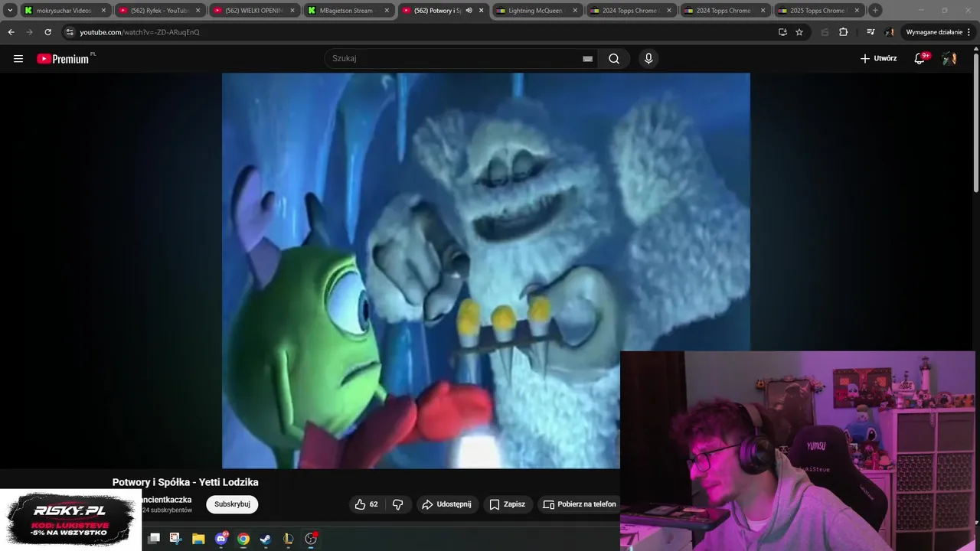Open Google Chrome taskbar icon
Screen dimensions: 980x551
pyautogui.click(x=243, y=539)
